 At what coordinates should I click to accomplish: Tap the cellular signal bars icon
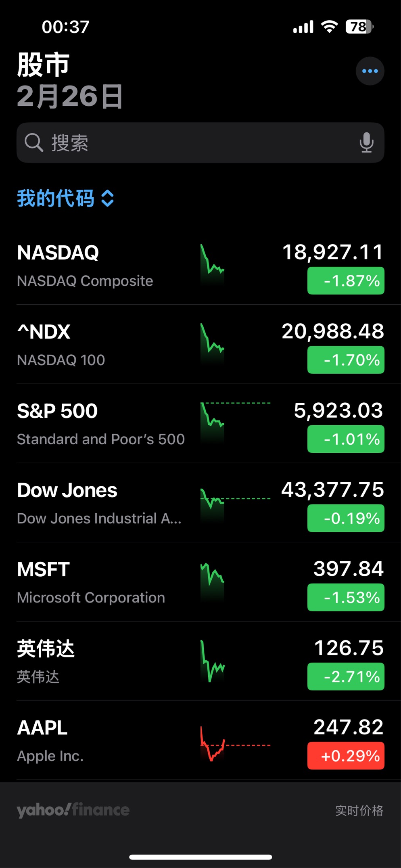tap(303, 27)
